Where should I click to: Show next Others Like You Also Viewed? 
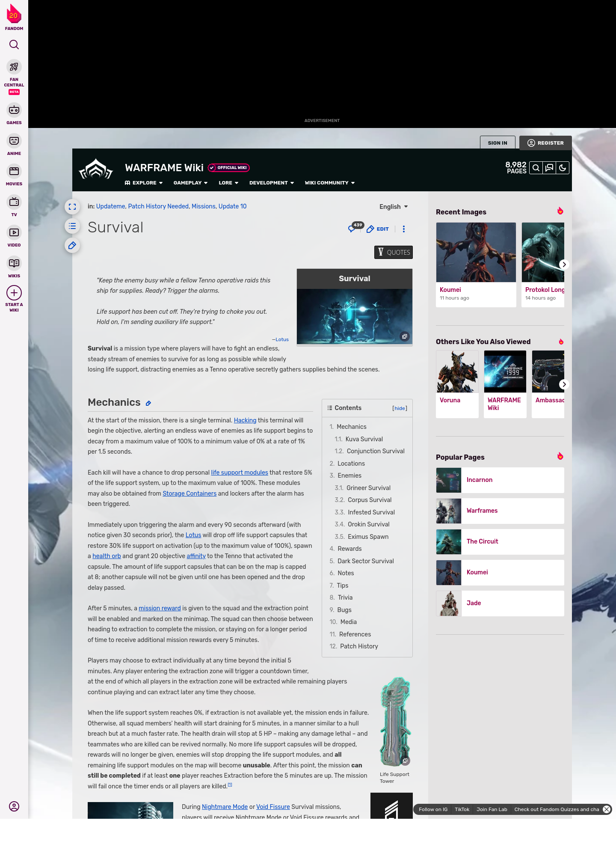564,384
